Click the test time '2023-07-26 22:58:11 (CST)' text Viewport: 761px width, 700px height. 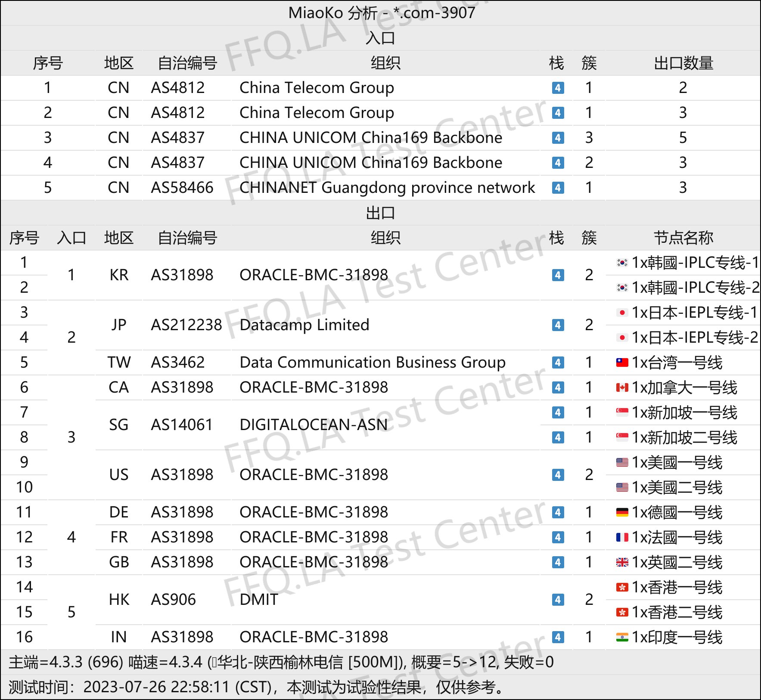[177, 687]
